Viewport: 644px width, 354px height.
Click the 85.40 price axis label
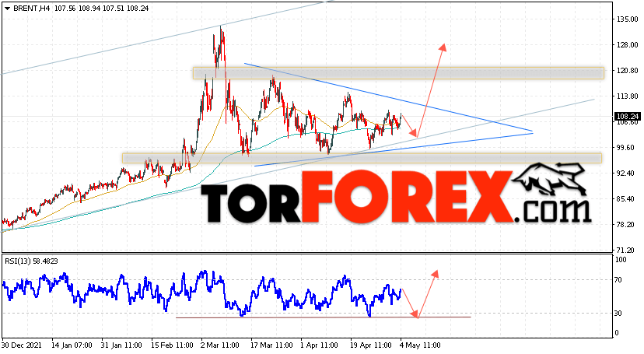(627, 198)
